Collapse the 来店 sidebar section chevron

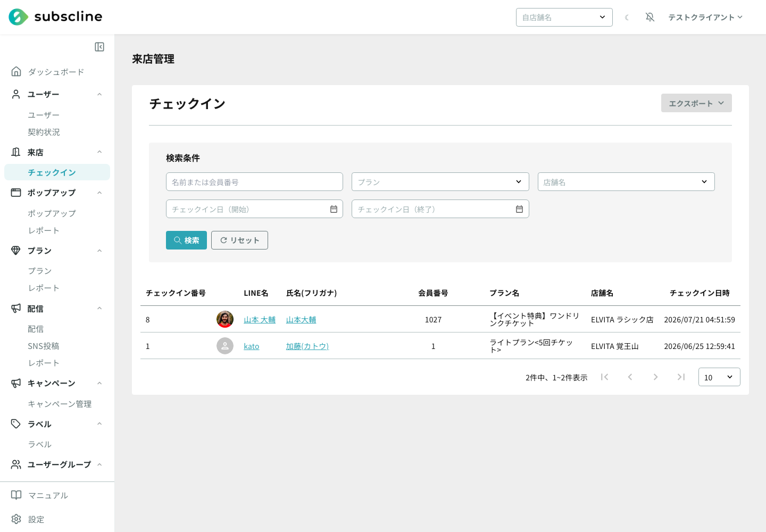click(99, 152)
